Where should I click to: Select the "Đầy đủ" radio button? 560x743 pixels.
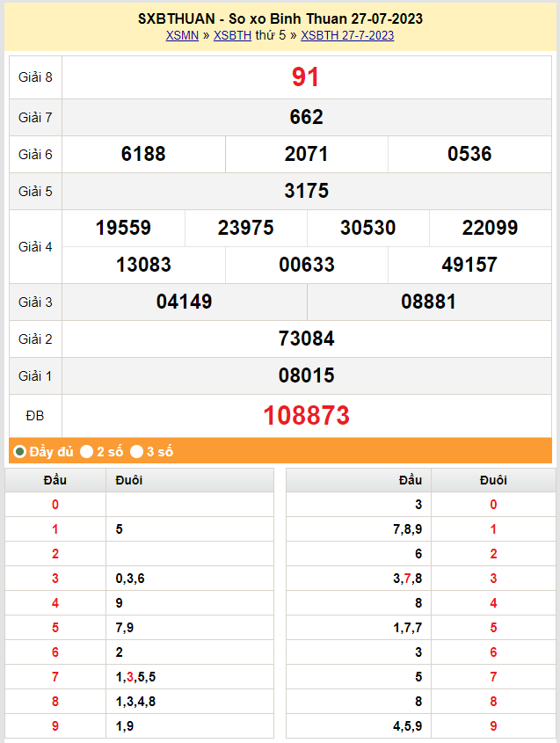coord(20,452)
